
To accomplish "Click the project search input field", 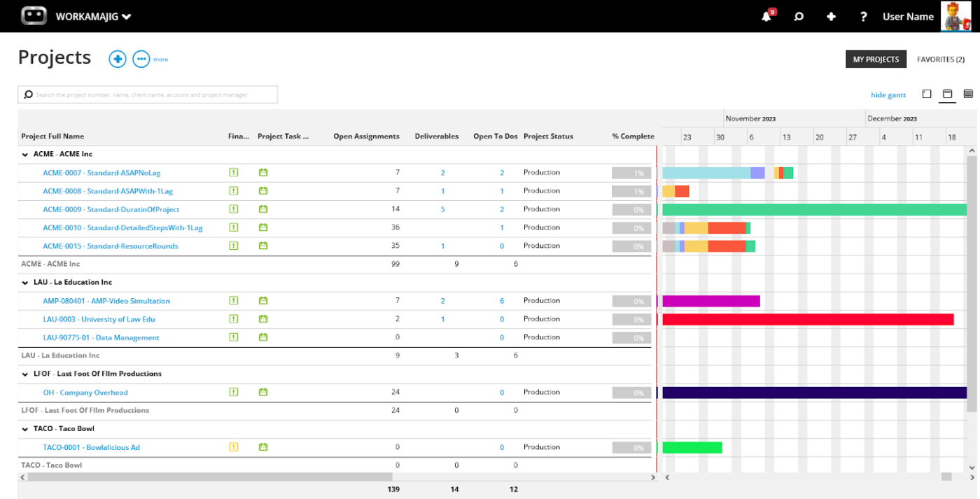I will click(x=148, y=94).
